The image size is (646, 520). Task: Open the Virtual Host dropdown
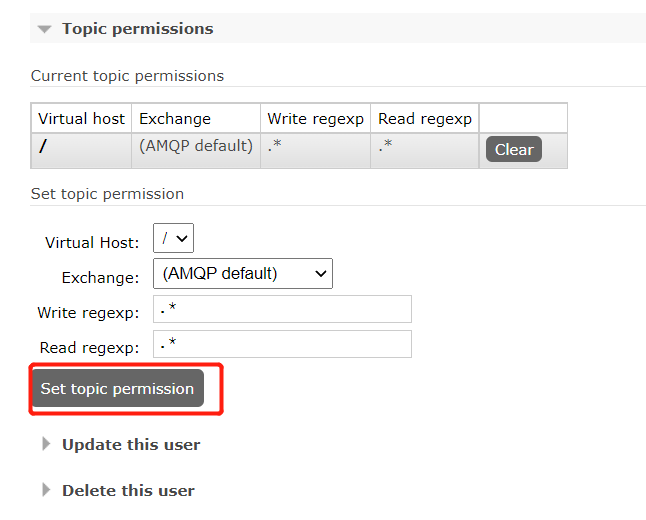pyautogui.click(x=173, y=238)
